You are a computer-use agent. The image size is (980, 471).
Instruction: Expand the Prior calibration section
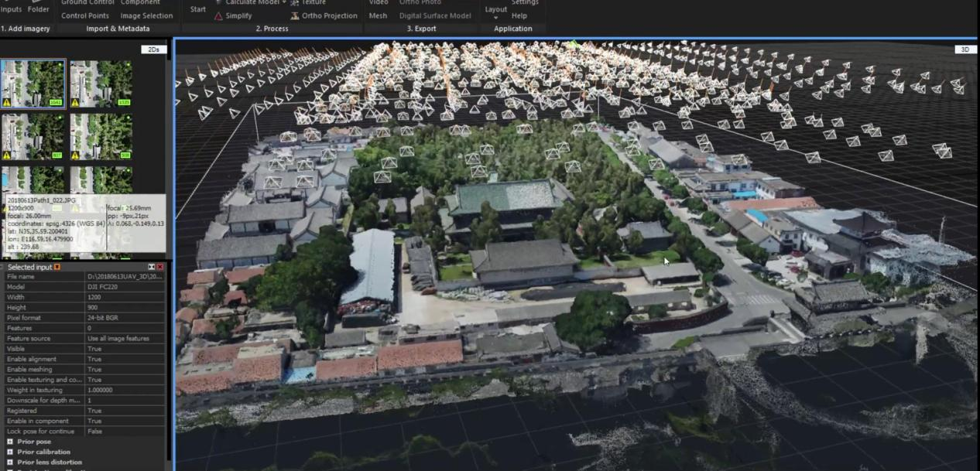pyautogui.click(x=10, y=452)
